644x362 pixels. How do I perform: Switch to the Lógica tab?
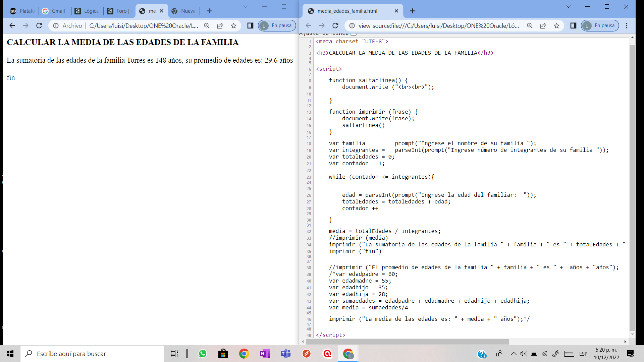coord(87,11)
